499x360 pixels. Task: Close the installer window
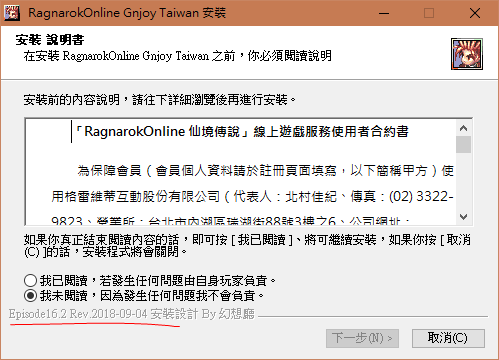point(475,13)
